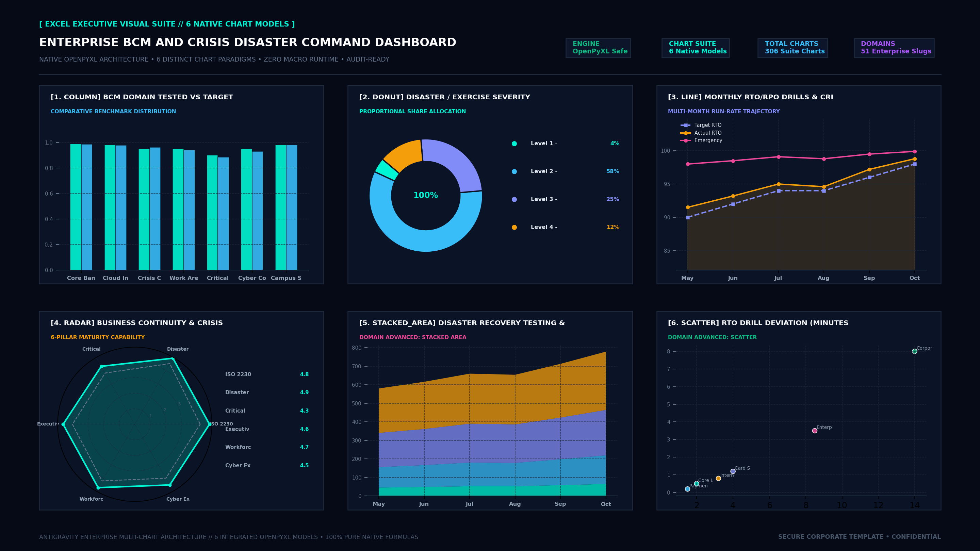Select the Card S scatter point

[733, 471]
